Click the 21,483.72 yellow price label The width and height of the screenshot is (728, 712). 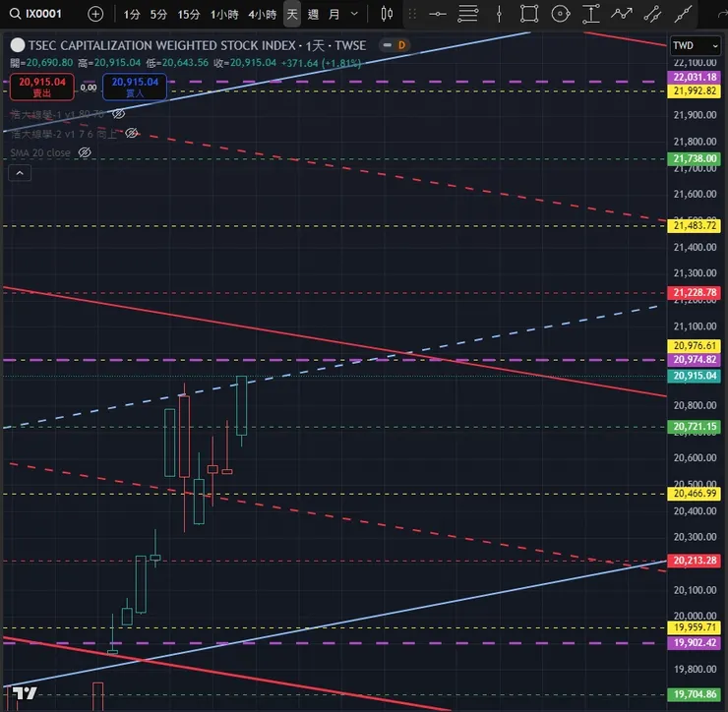point(695,226)
